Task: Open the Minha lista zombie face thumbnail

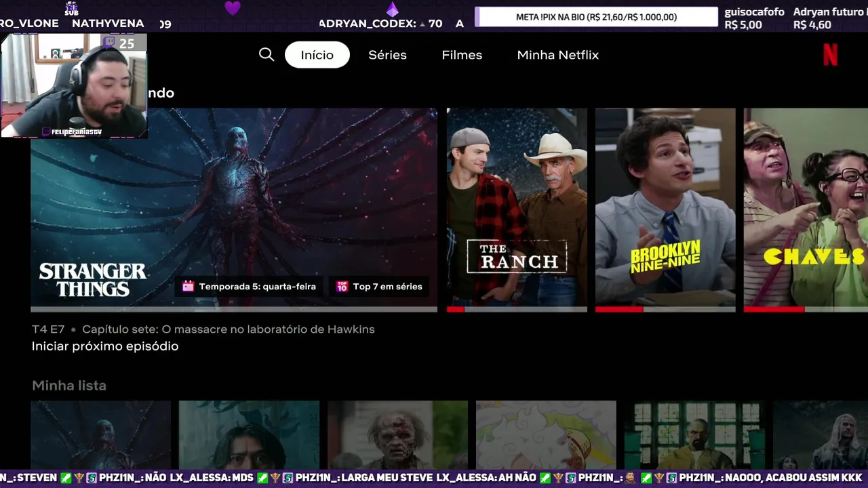Action: coord(397,434)
